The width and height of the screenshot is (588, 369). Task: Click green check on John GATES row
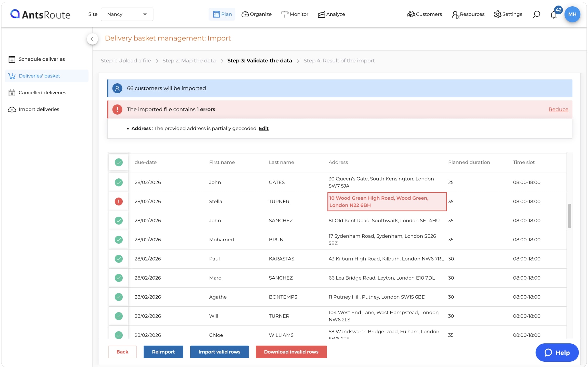click(119, 182)
